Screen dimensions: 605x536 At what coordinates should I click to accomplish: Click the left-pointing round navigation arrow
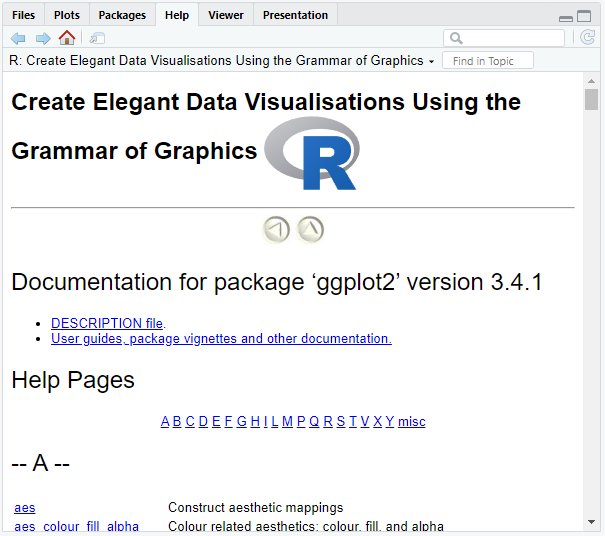(277, 230)
